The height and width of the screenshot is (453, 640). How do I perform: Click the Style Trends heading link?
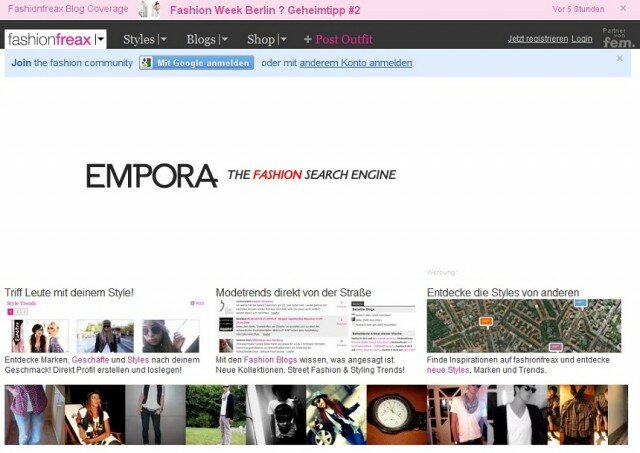point(21,303)
